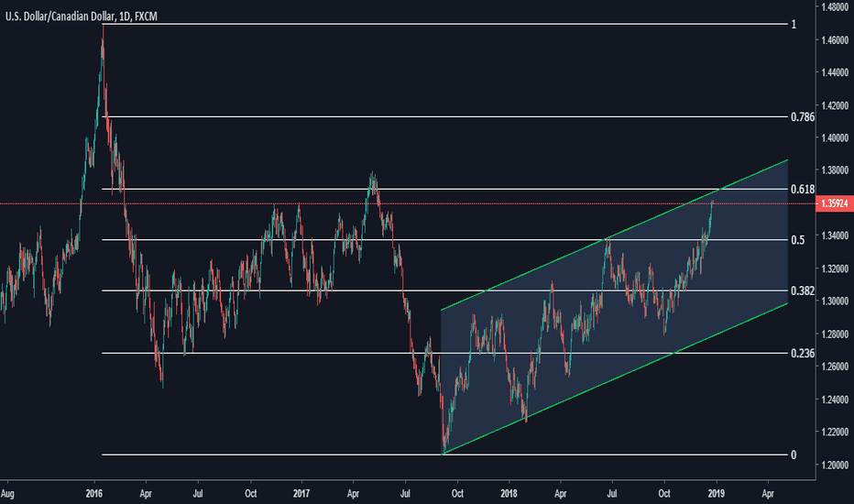Click the 1.46000 price axis value
The image size is (854, 504).
pyautogui.click(x=835, y=40)
